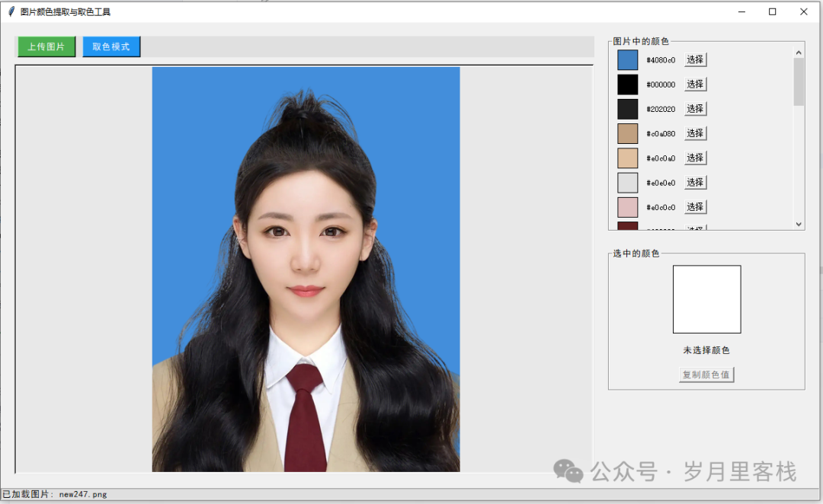Screen dimensions: 823x504
Task: Click the 选中的颜色 panel heading
Action: (636, 254)
